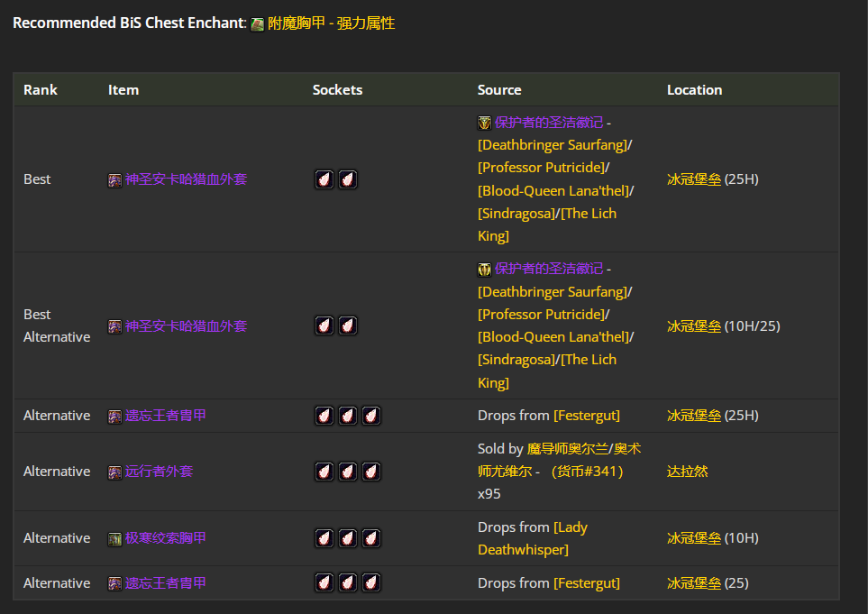Click the item icon beside 远行者外套

(115, 472)
